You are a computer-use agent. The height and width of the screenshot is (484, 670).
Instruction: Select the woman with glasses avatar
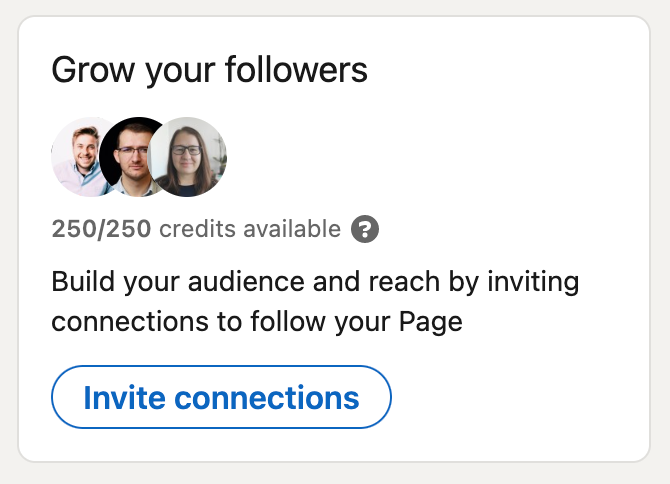coord(187,157)
